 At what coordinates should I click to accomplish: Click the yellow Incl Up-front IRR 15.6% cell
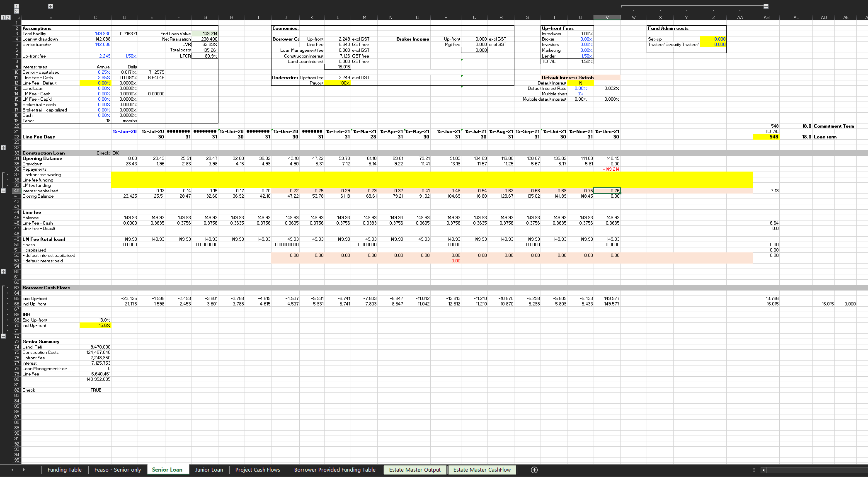(96, 325)
